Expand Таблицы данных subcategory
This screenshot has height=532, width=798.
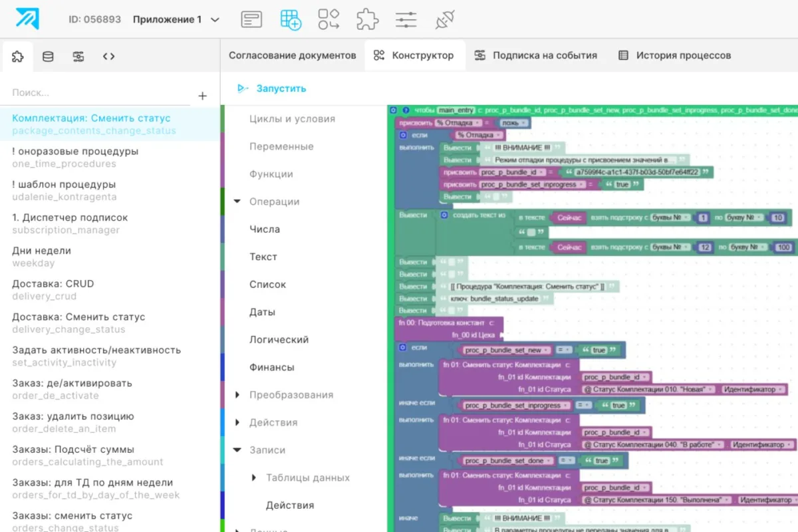point(254,477)
